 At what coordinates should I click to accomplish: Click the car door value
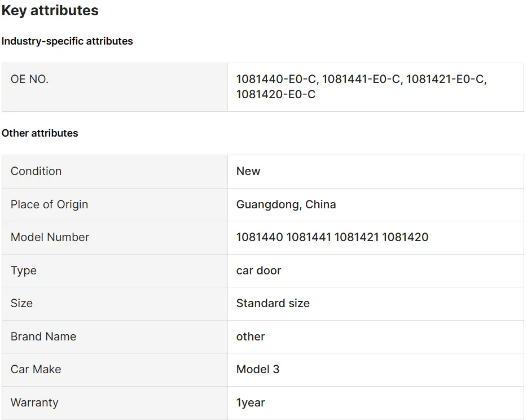[258, 270]
